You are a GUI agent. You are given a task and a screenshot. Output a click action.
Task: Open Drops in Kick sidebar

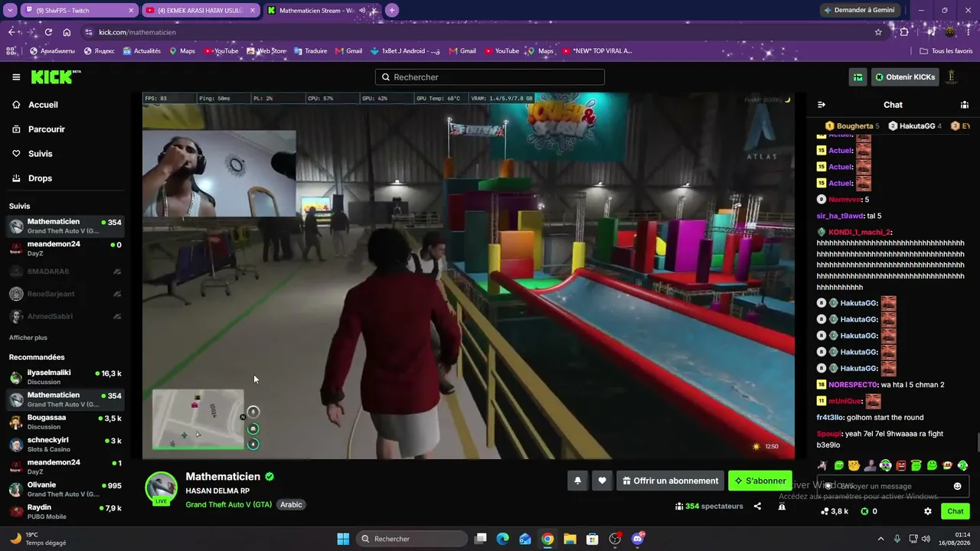click(x=32, y=178)
